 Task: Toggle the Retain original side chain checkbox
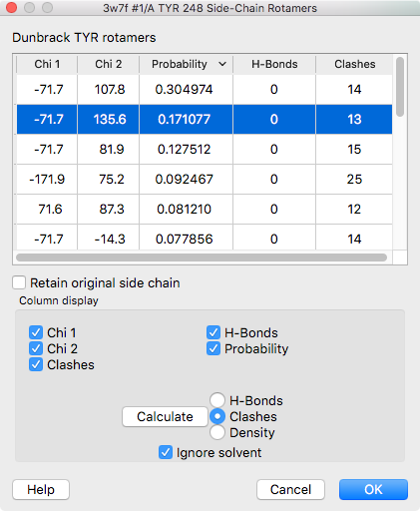click(x=19, y=282)
